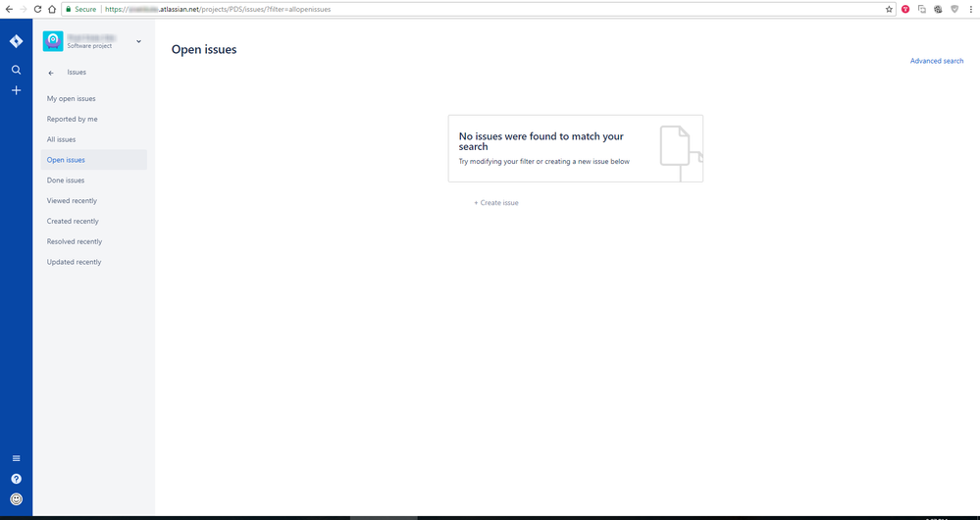Select the All issues filter
The image size is (980, 520).
pyautogui.click(x=94, y=139)
